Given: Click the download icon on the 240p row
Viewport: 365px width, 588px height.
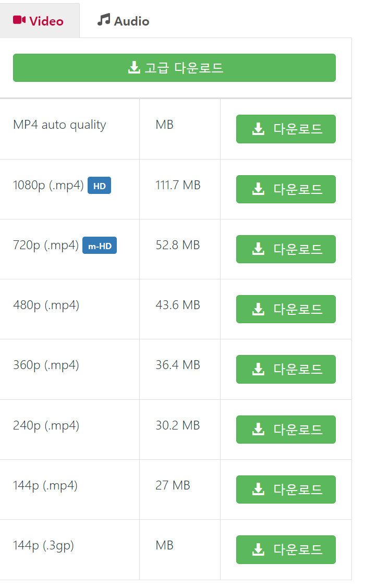Looking at the screenshot, I should pos(258,429).
